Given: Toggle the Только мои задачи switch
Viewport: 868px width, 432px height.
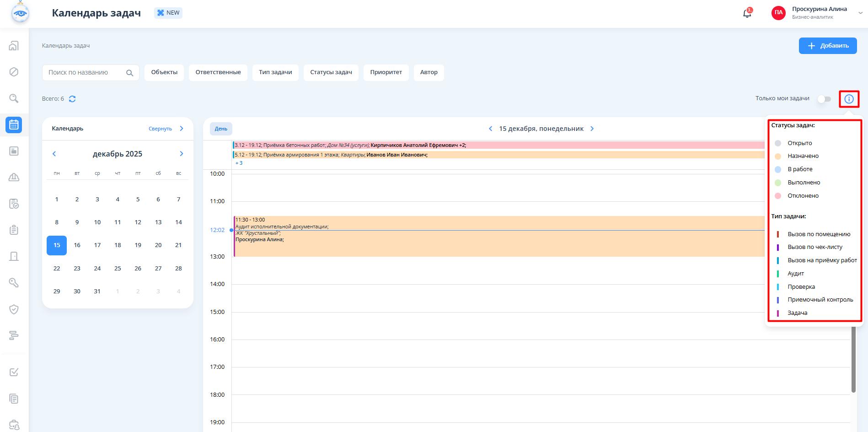Looking at the screenshot, I should point(824,99).
